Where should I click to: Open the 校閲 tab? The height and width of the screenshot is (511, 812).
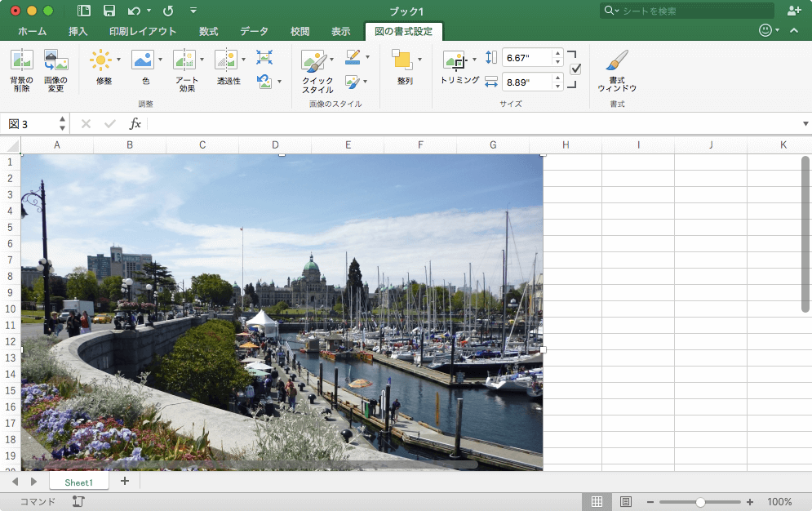pos(300,32)
